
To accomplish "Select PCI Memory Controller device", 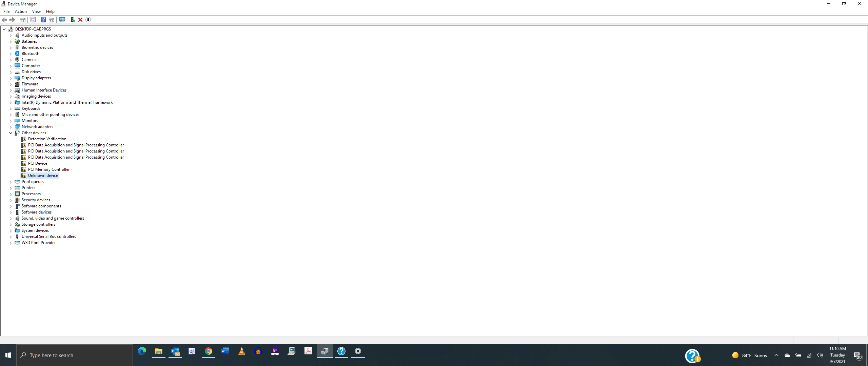I will pos(49,169).
